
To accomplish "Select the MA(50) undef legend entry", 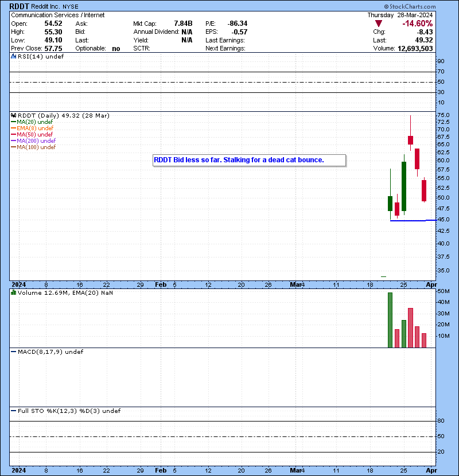I will [32, 134].
